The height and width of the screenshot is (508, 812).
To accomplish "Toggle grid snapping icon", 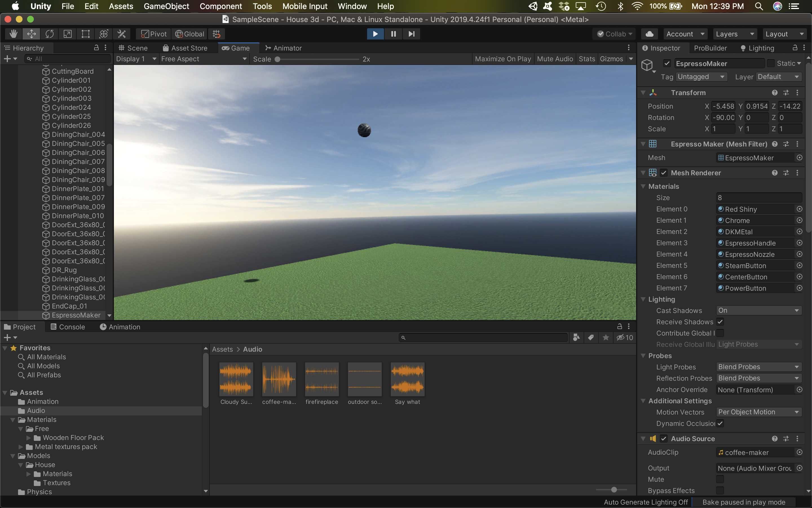I will point(217,34).
